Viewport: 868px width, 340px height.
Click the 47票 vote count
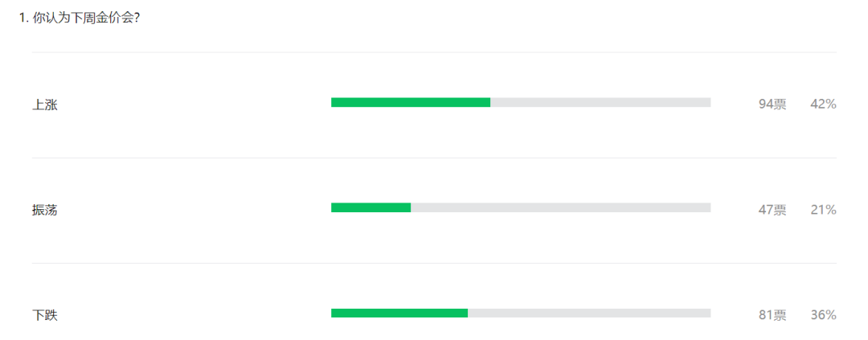click(x=772, y=210)
